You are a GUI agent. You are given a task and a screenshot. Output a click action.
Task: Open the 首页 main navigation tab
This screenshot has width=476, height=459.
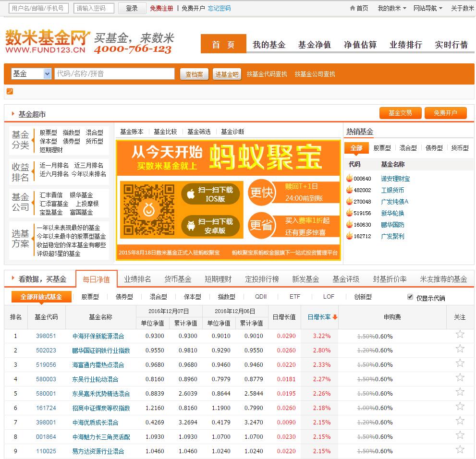pos(223,44)
